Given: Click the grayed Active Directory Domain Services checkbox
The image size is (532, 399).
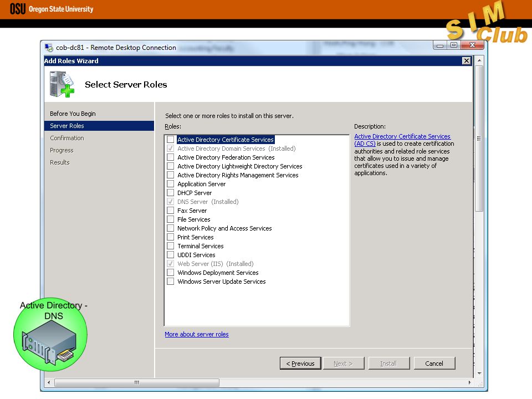Looking at the screenshot, I should pyautogui.click(x=171, y=149).
